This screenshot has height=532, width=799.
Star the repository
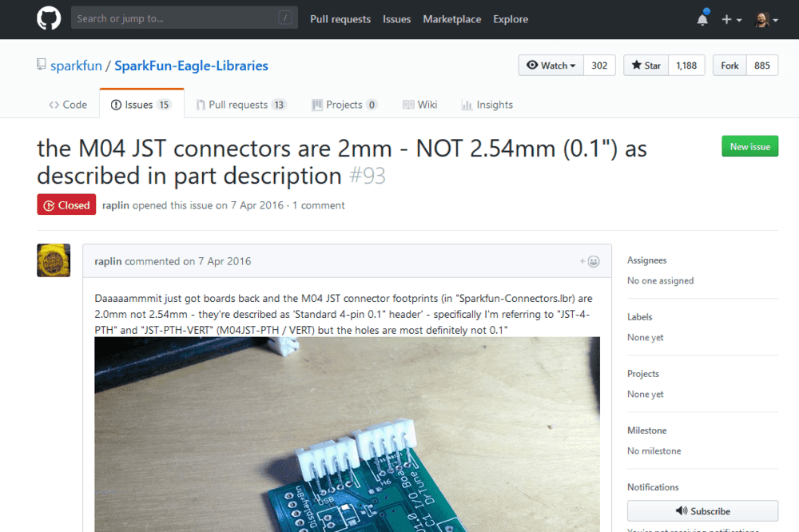pos(646,66)
